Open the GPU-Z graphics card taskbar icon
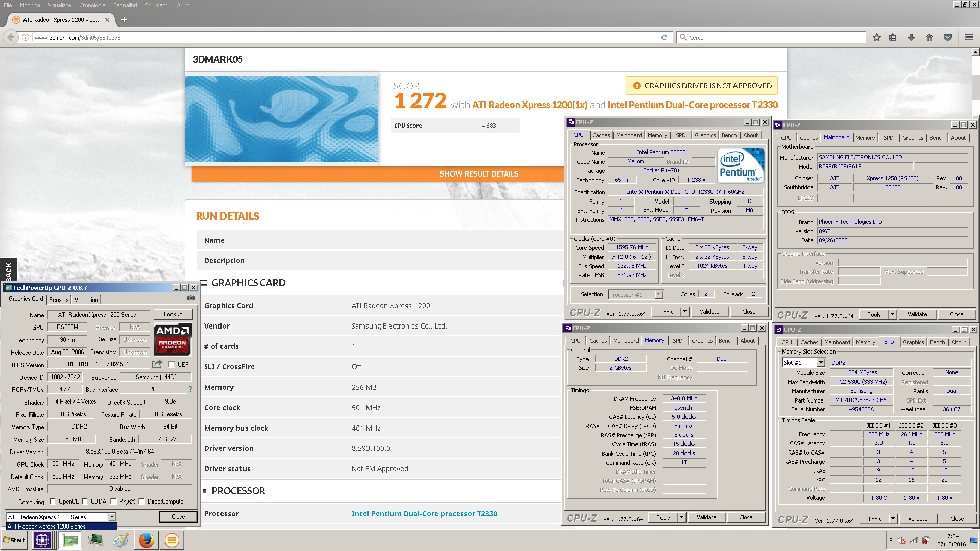 pyautogui.click(x=69, y=540)
